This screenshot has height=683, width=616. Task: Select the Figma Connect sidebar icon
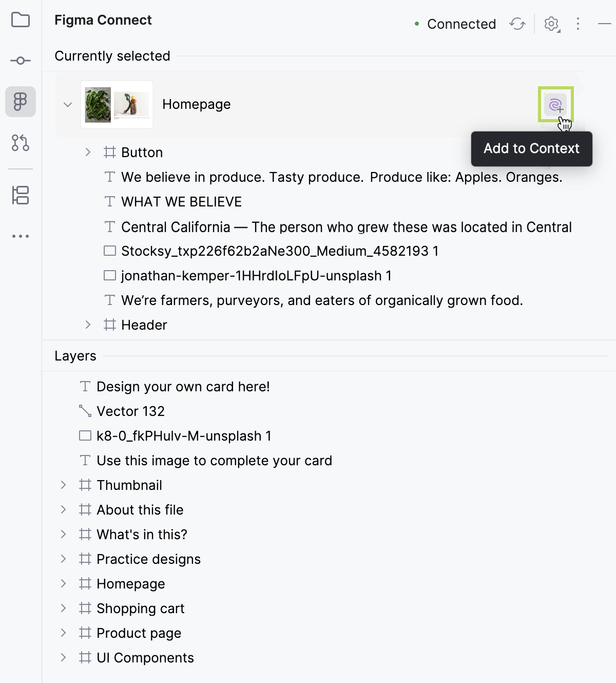coord(21,102)
